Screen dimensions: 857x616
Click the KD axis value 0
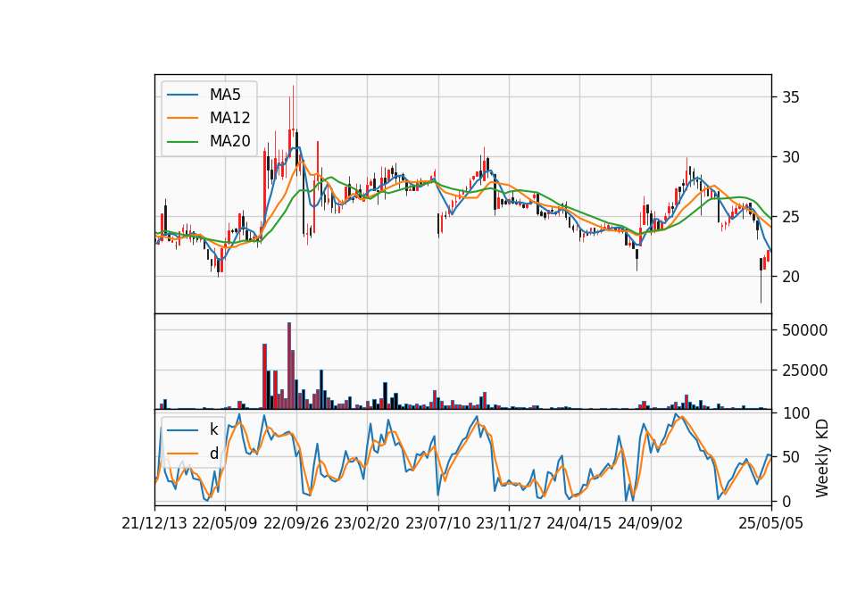coord(787,501)
